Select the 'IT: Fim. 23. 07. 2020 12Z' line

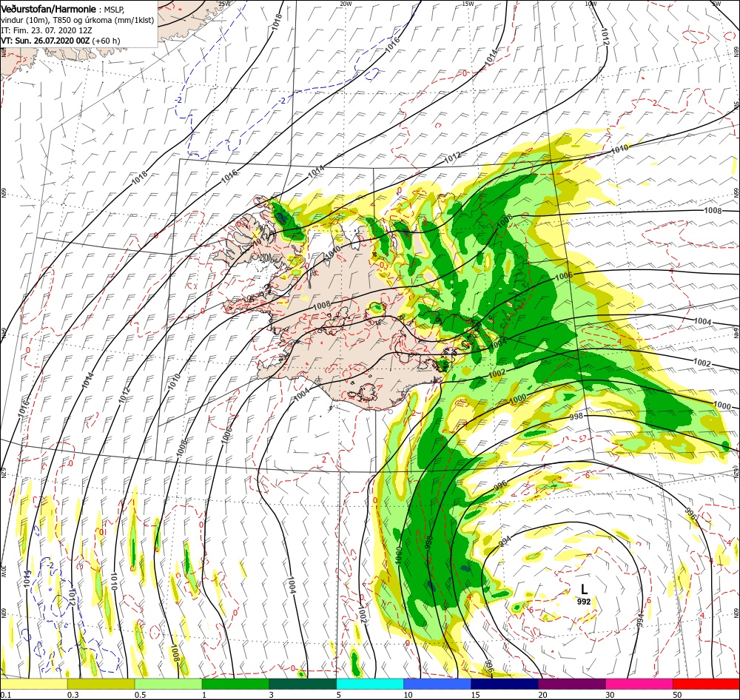click(47, 30)
